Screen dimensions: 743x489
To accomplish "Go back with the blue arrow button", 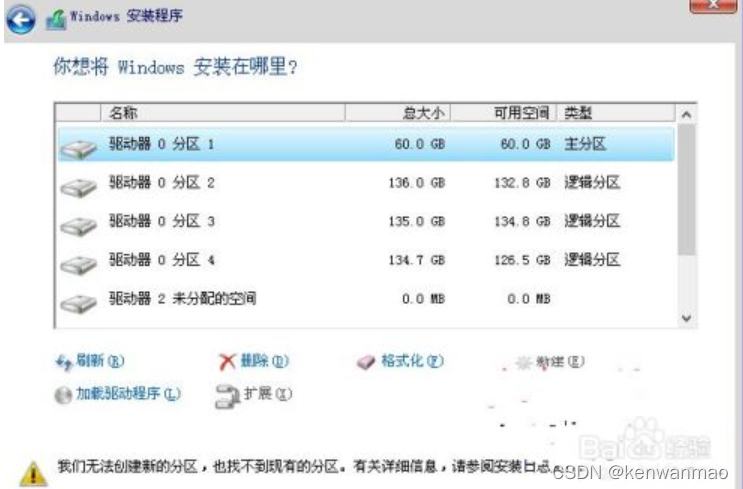I will click(20, 19).
